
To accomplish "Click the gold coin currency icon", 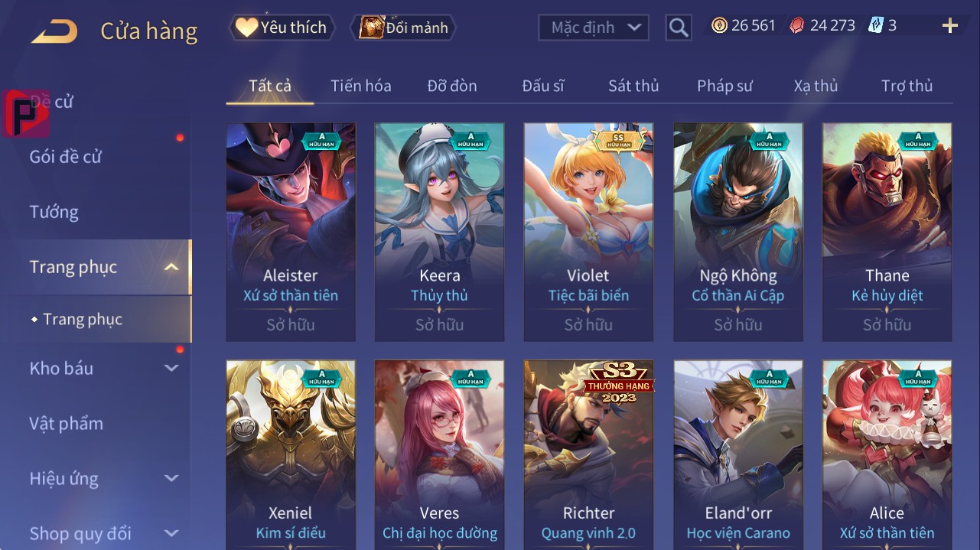I will coord(719,25).
